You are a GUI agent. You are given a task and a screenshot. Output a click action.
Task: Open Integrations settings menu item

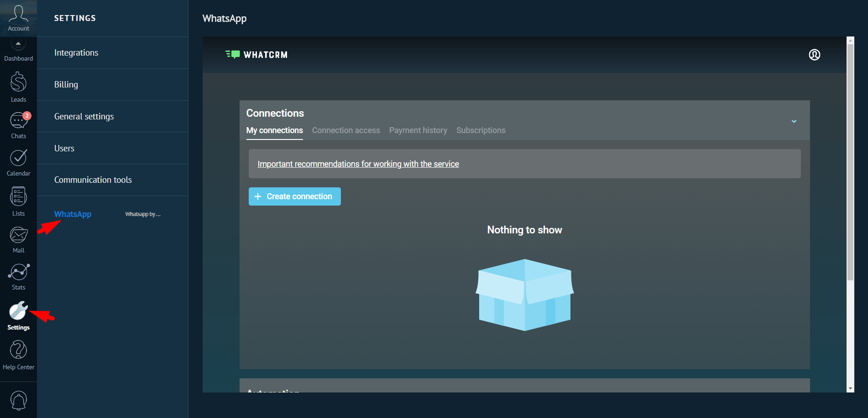[76, 53]
